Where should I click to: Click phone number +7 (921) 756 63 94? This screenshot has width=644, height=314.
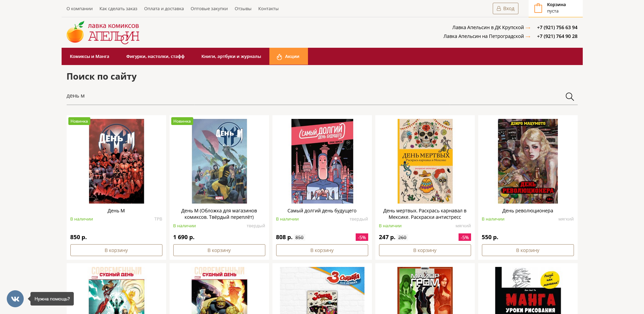(x=557, y=27)
